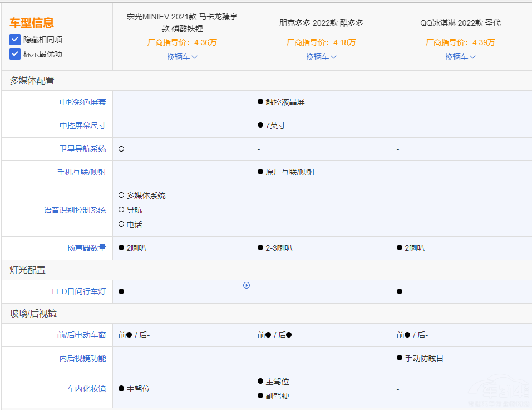Click the 前/后电动车窗 link
The width and height of the screenshot is (532, 410).
pyautogui.click(x=81, y=335)
